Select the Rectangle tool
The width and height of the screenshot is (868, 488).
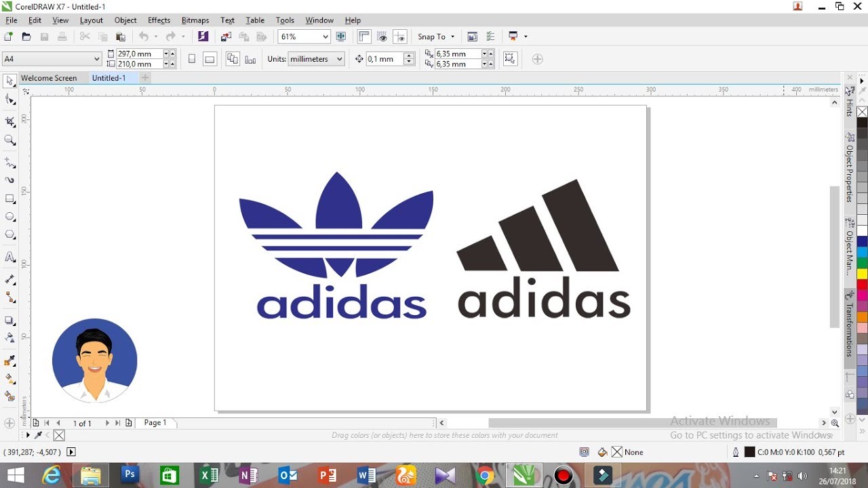coord(9,199)
